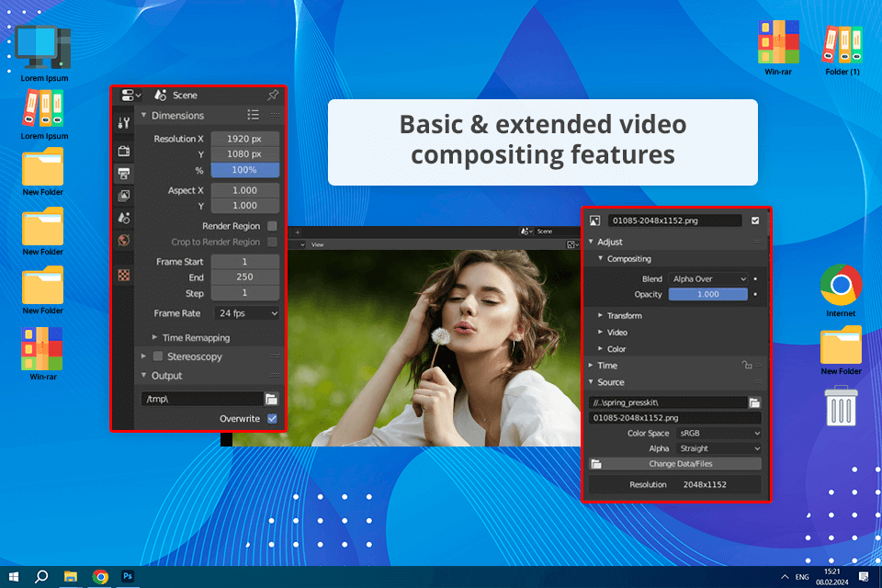
Task: Open the View Layer properties icon
Action: 124,195
